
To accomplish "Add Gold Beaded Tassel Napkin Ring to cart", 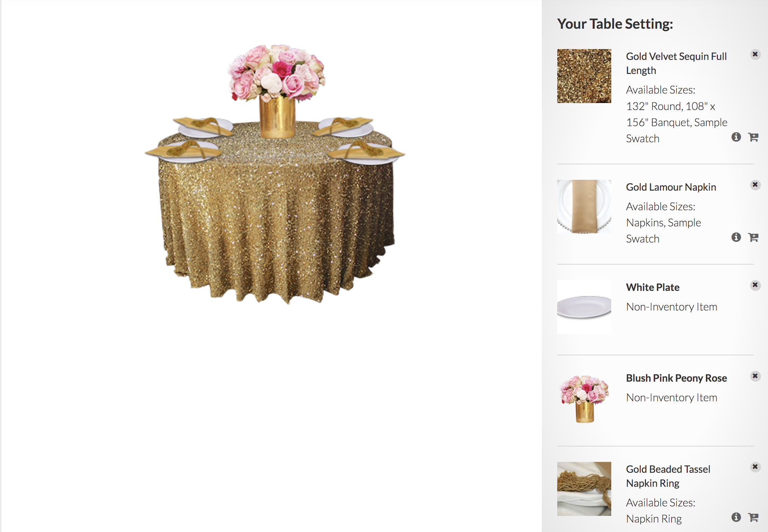I will pos(753,517).
